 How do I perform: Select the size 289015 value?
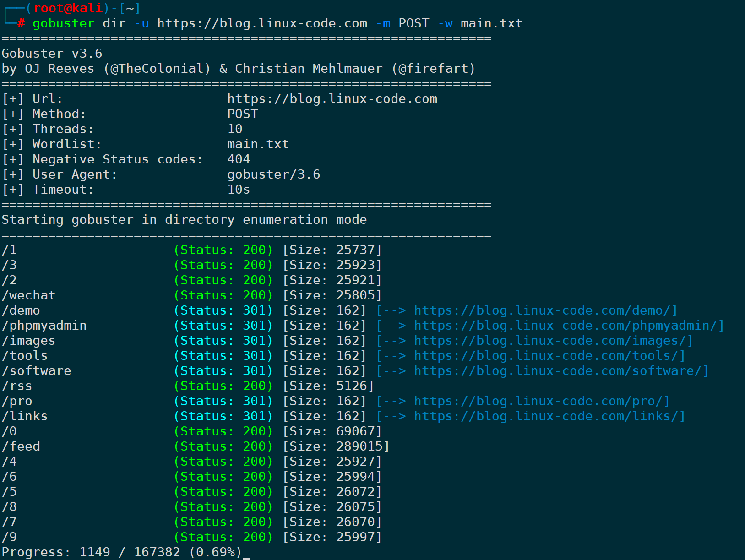pos(359,446)
